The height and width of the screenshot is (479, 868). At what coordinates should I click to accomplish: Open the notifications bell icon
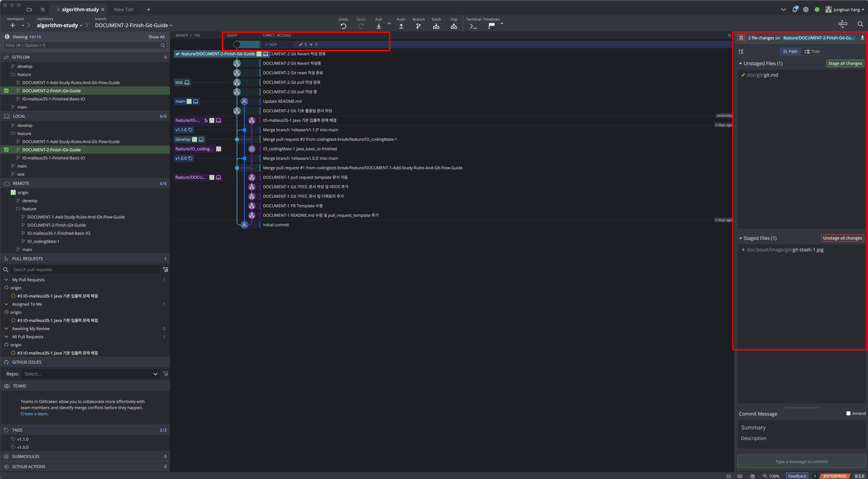(795, 9)
